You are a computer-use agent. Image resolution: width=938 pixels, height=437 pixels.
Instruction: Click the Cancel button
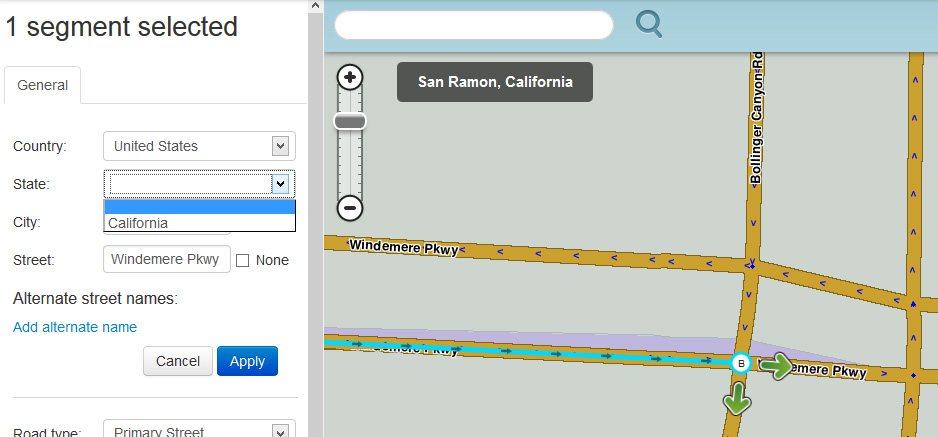coord(178,361)
